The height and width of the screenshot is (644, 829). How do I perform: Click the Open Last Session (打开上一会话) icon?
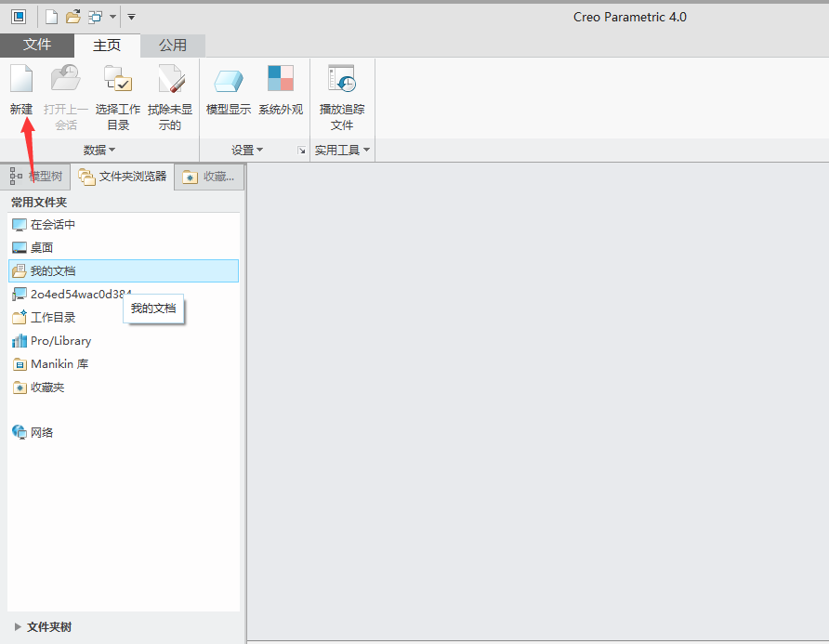(x=66, y=79)
